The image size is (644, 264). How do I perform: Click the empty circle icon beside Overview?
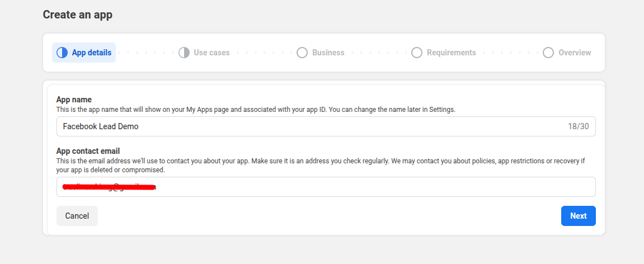[548, 53]
